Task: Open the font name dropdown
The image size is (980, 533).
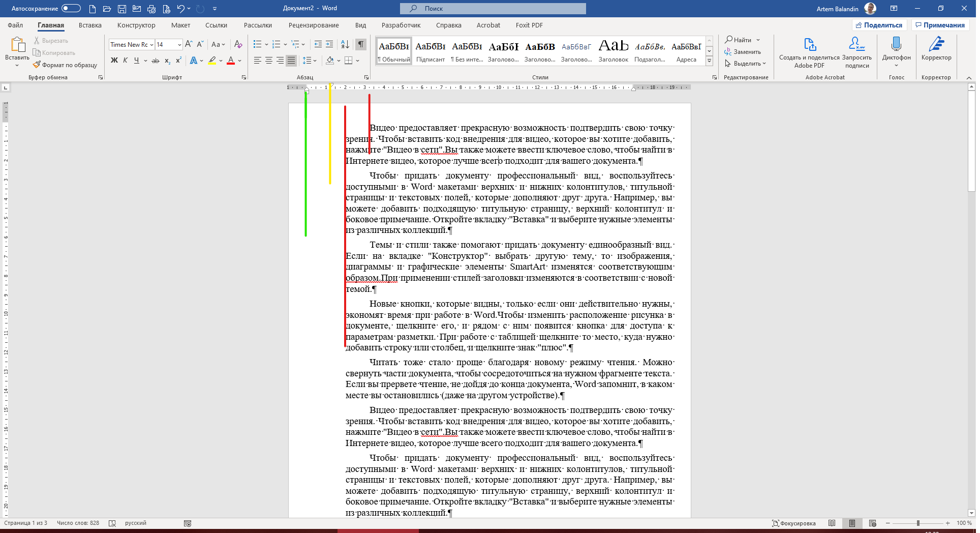Action: pyautogui.click(x=151, y=45)
